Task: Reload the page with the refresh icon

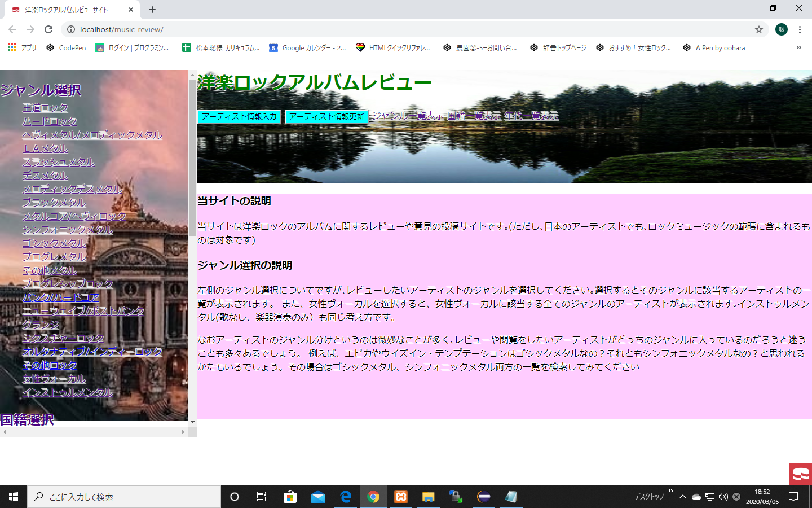Action: pos(48,29)
